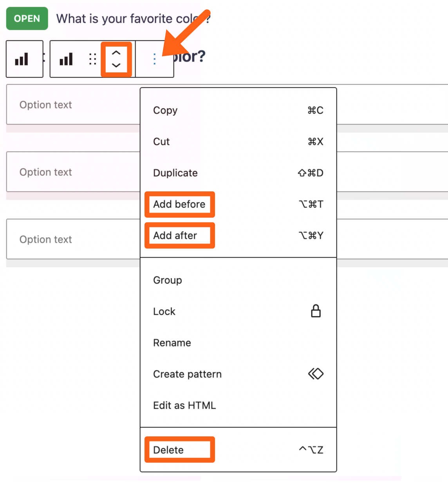448x483 pixels.
Task: Click the six-dot drag handle icon
Action: point(92,59)
